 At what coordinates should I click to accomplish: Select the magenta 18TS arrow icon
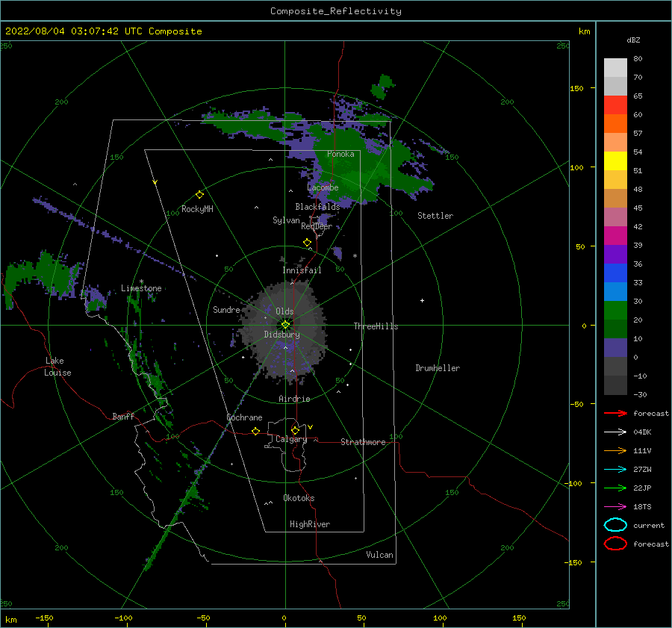point(615,507)
